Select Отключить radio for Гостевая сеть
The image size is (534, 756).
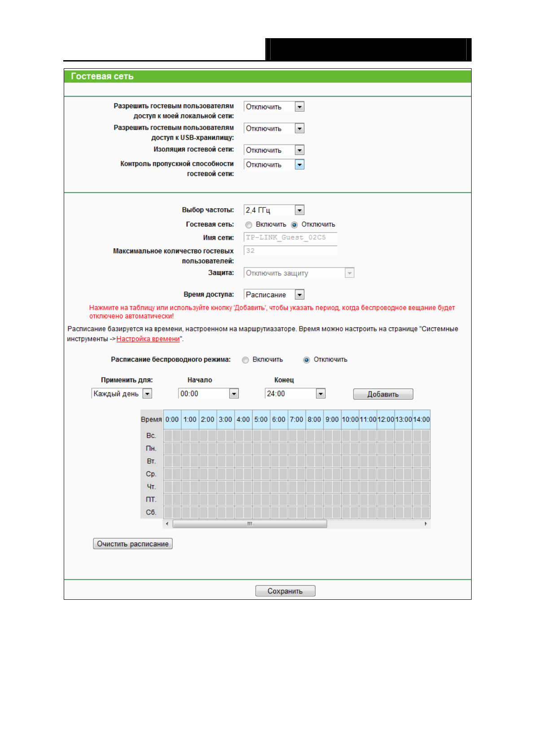point(294,225)
